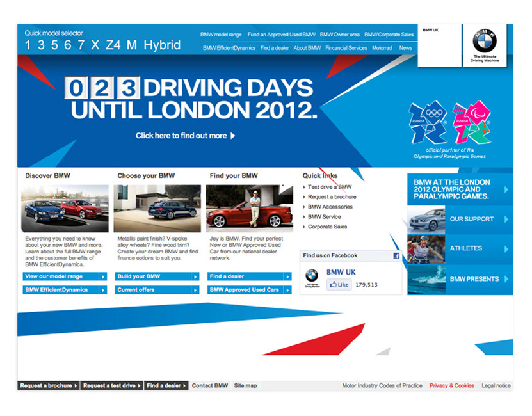Click Privacy & Cookies link

[x=451, y=386]
